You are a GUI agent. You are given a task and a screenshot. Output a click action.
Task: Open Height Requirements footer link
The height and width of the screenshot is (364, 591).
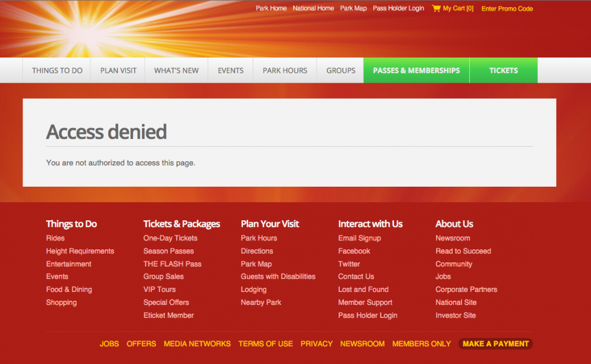tap(80, 251)
